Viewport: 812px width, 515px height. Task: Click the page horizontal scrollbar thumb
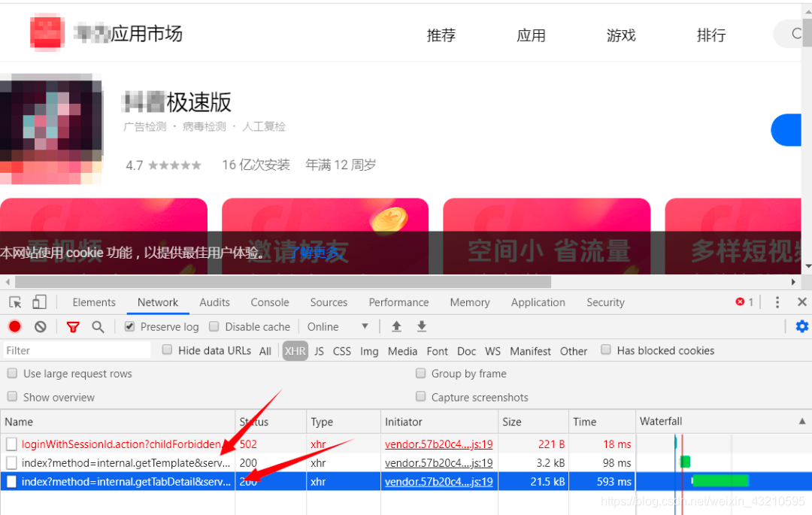[x=283, y=282]
